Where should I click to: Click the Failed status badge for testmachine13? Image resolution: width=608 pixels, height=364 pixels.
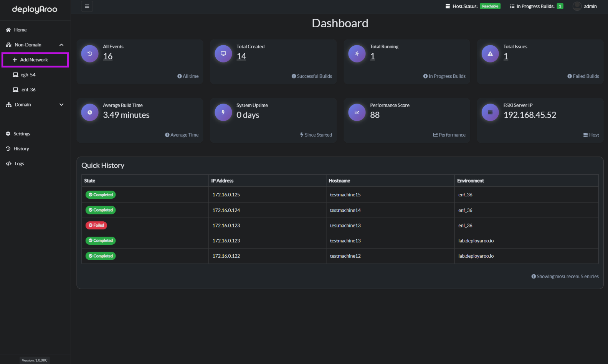[x=96, y=226]
